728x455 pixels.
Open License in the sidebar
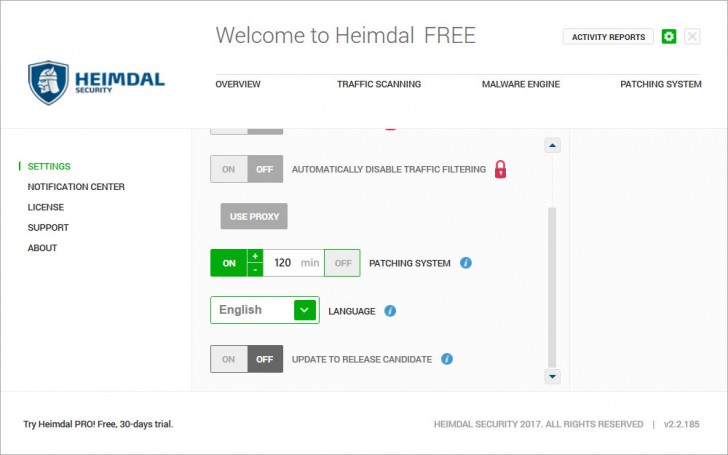pos(46,207)
